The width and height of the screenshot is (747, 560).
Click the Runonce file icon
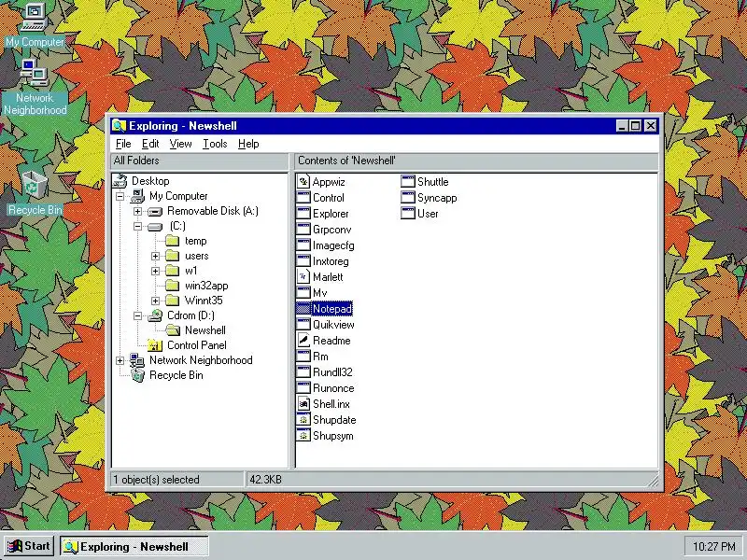coord(303,387)
